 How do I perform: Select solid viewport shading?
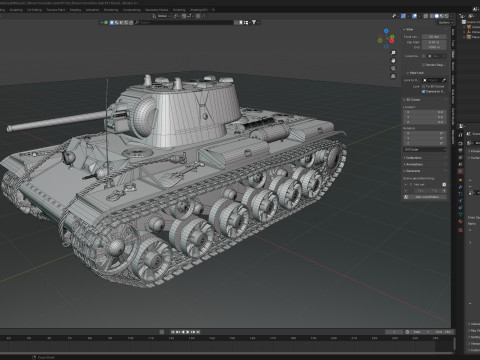click(x=437, y=16)
